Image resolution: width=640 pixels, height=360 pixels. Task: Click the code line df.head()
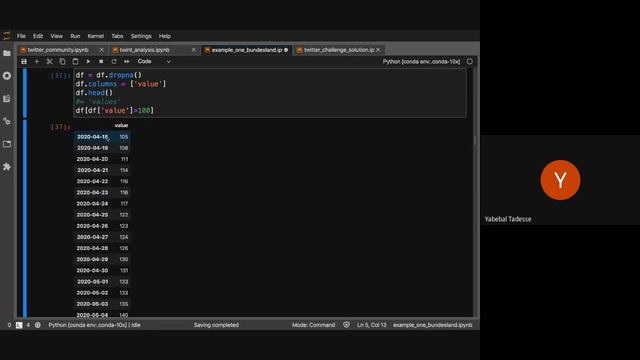click(x=94, y=93)
